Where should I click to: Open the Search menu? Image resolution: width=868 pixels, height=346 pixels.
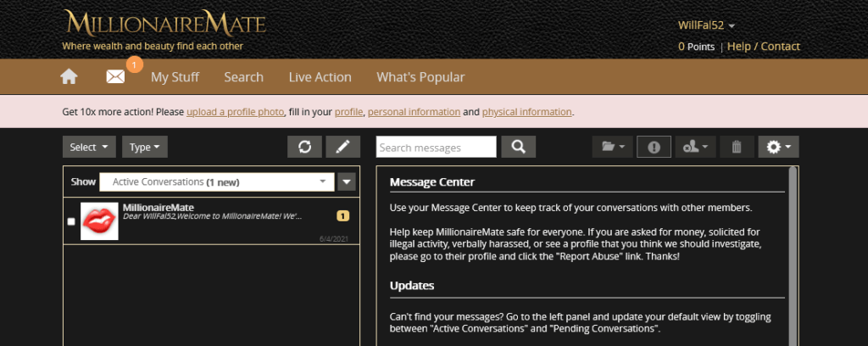click(x=243, y=77)
